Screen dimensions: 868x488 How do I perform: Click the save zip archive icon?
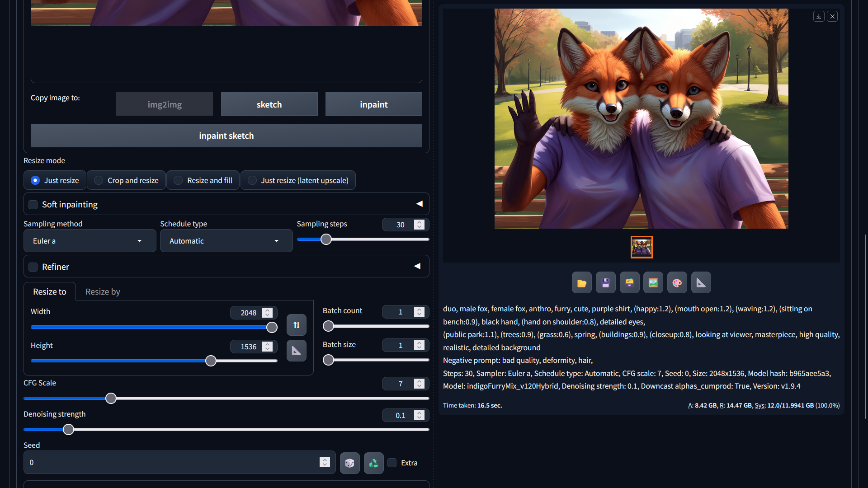(x=629, y=283)
